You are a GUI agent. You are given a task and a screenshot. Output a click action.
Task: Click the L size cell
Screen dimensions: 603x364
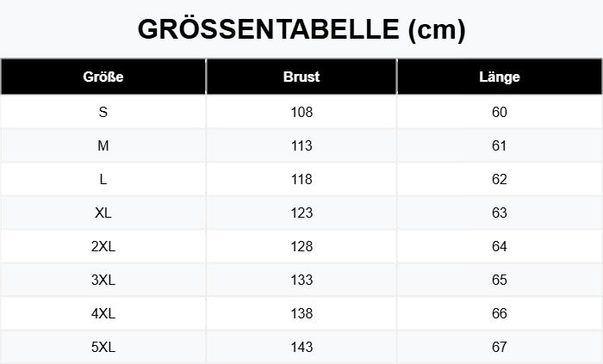pos(103,179)
